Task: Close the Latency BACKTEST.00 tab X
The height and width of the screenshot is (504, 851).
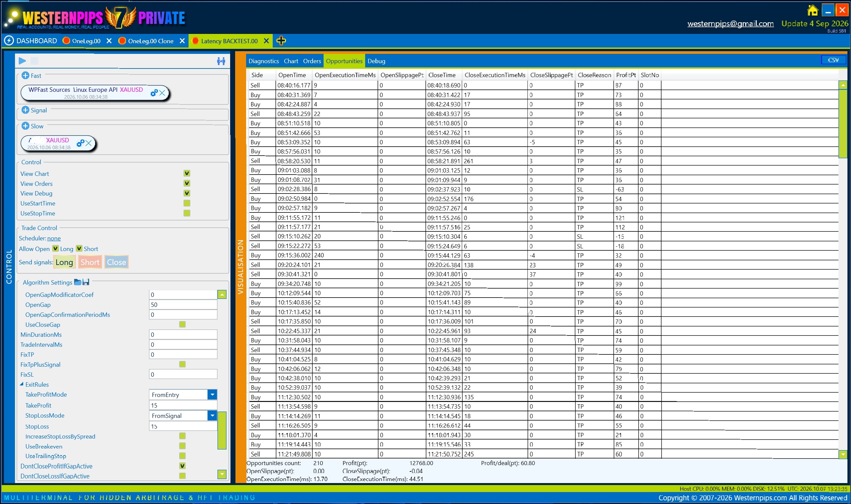Action: pos(266,41)
